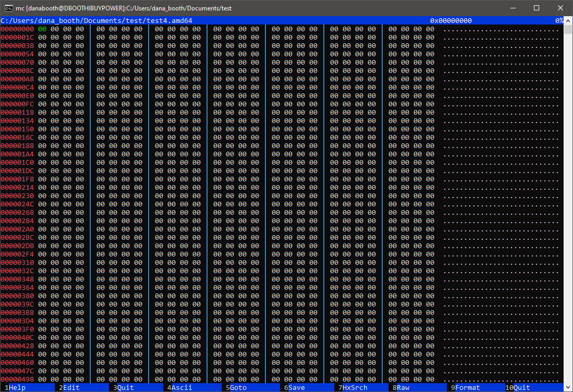Start a hex search with 7HxSrch
This screenshot has width=573, height=392.
(x=352, y=388)
